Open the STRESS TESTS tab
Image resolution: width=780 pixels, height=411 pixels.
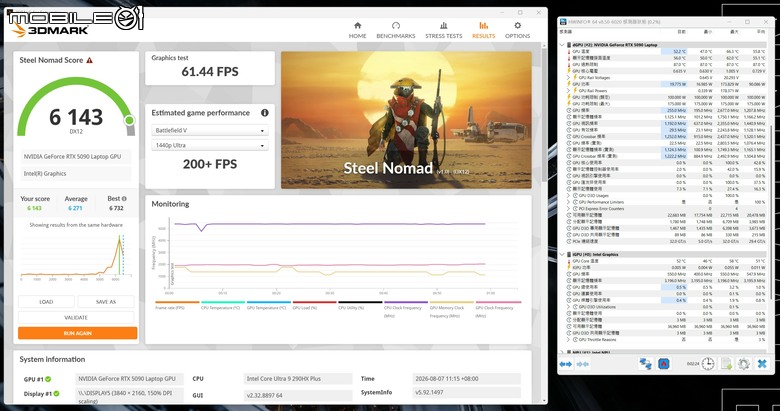[x=443, y=30]
